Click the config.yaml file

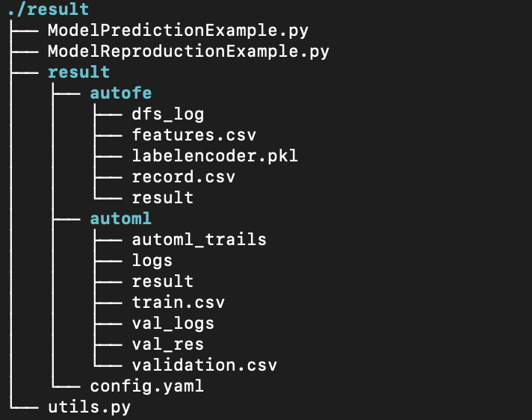pyautogui.click(x=146, y=386)
